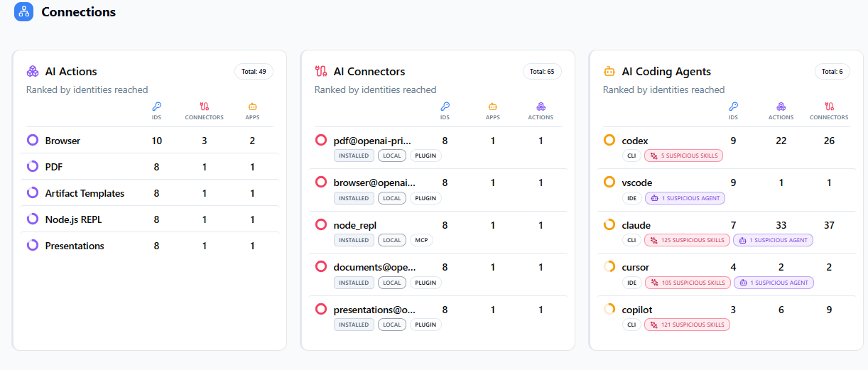Click the orange ring icon beside codex
This screenshot has width=868, height=370.
[x=609, y=141]
